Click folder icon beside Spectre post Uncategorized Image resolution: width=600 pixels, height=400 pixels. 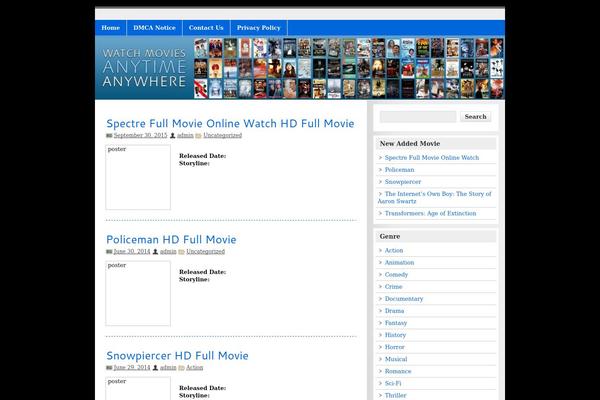(x=198, y=136)
